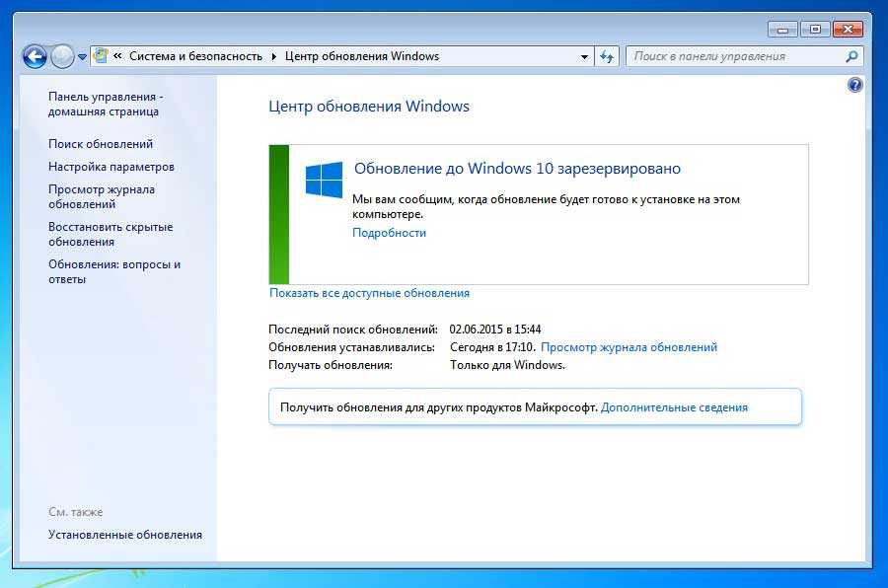Screen dimensions: 888x588
Task: Expand the « breadcrumb chevron in address bar
Action: [118, 56]
